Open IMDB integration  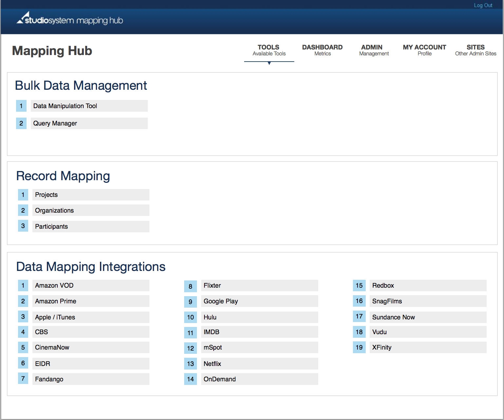(260, 332)
